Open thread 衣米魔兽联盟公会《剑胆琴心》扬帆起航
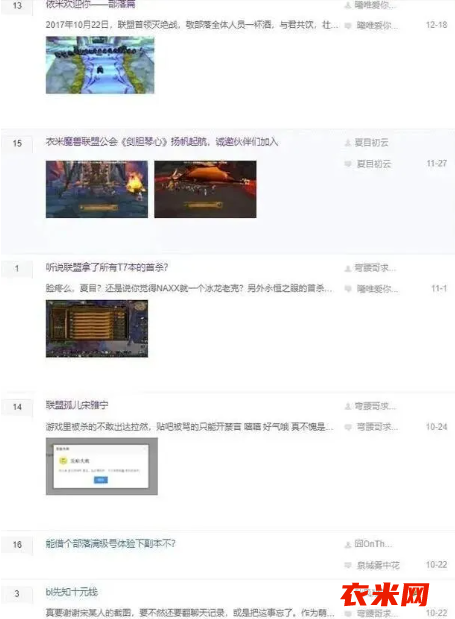Image resolution: width=455 pixels, height=619 pixels. (162, 142)
